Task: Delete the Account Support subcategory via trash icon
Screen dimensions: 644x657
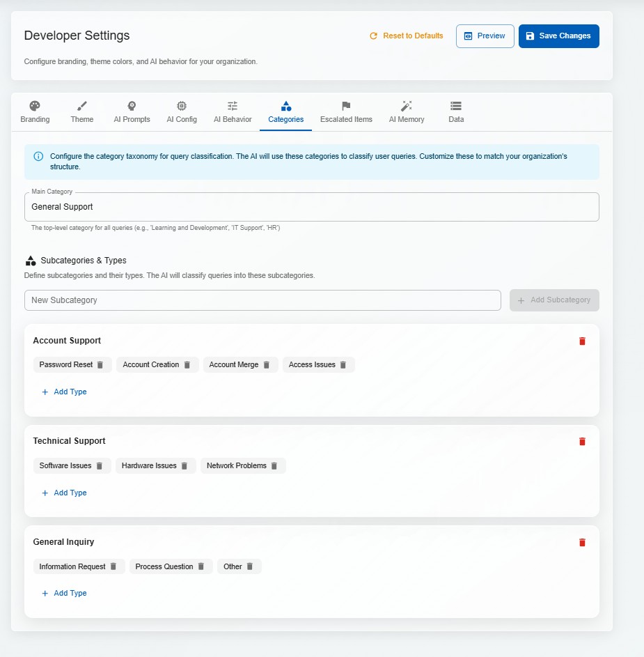Action: (582, 341)
